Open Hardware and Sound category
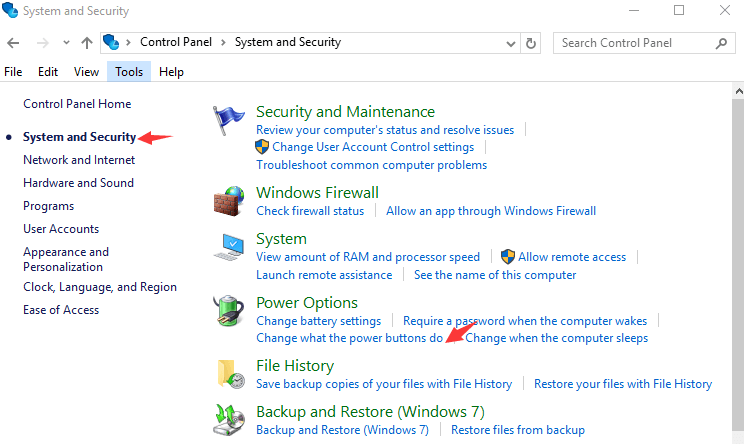Image resolution: width=744 pixels, height=444 pixels. point(79,183)
